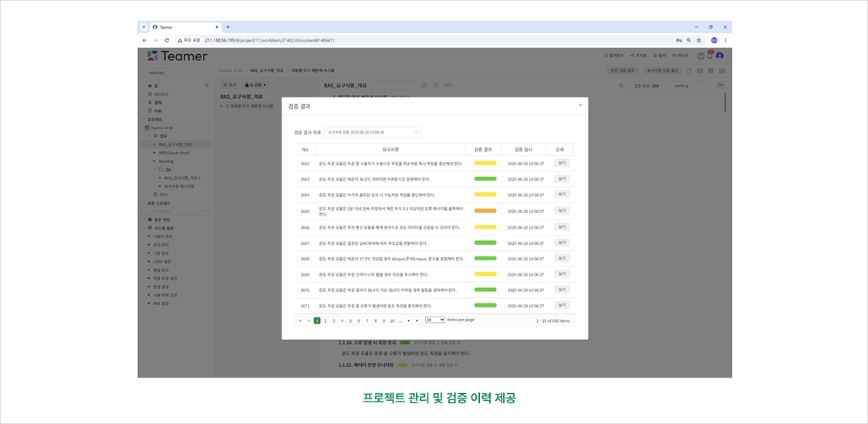Go to page 5 in pager
Image resolution: width=868 pixels, height=424 pixels.
click(350, 321)
